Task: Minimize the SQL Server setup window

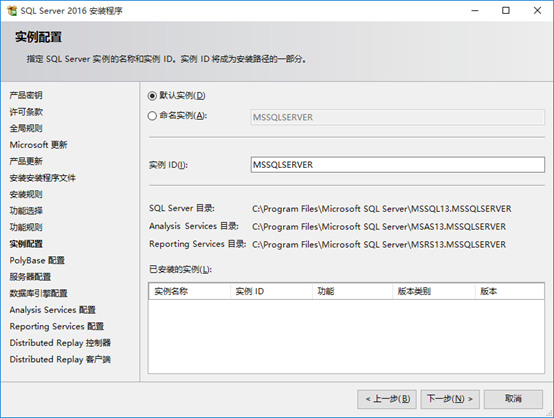Action: [x=475, y=11]
